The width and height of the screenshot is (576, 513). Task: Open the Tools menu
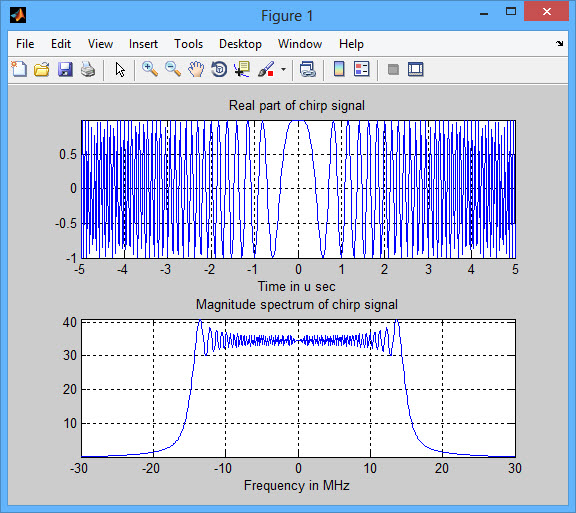tap(188, 44)
